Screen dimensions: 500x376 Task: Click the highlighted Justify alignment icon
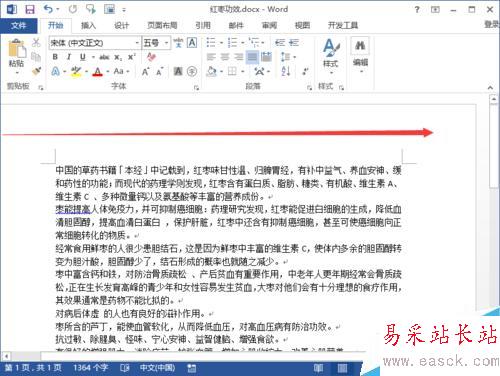tap(253, 57)
